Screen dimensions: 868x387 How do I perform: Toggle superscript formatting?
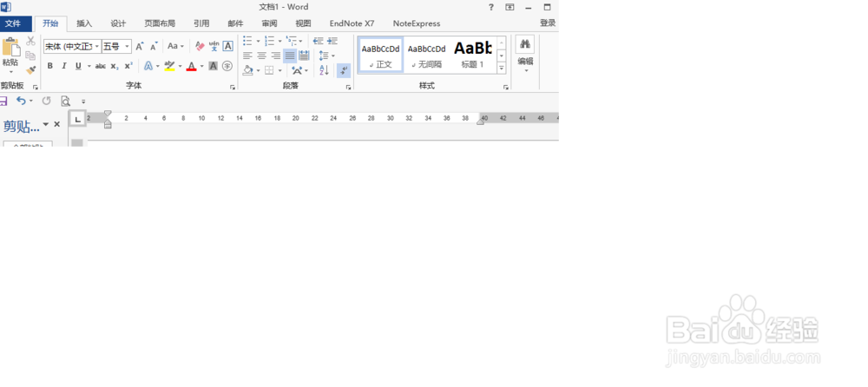[128, 66]
